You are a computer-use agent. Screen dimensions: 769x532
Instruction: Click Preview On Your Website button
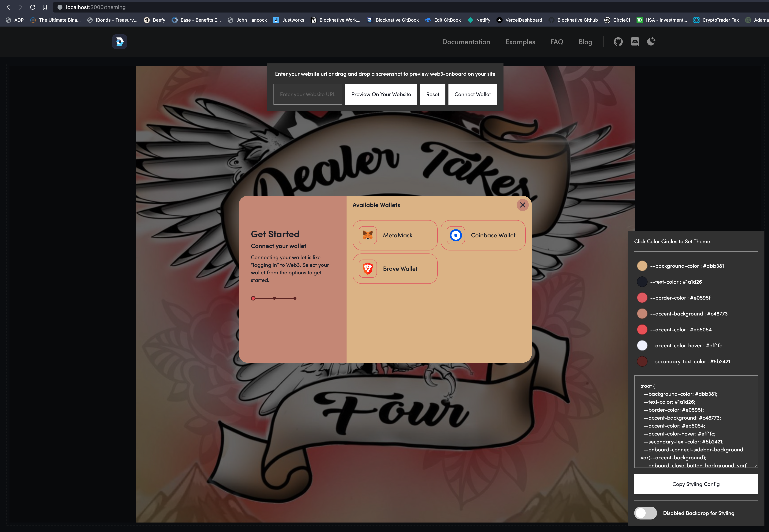click(x=381, y=94)
